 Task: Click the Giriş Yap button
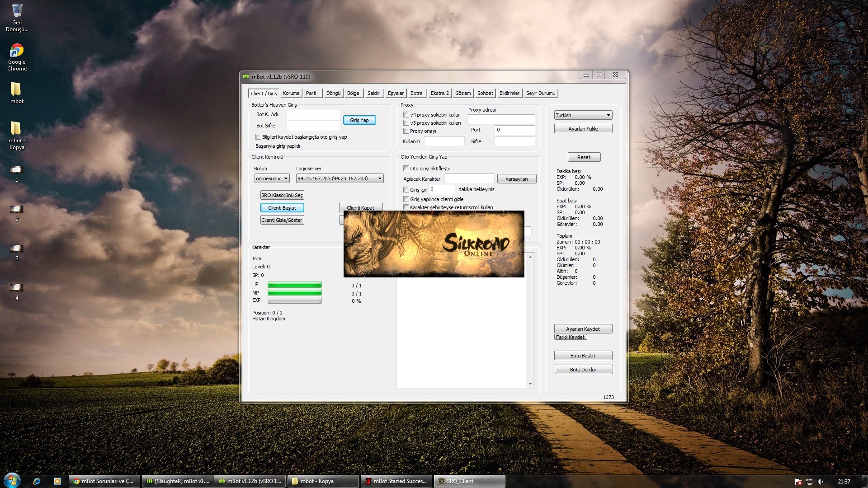click(359, 120)
